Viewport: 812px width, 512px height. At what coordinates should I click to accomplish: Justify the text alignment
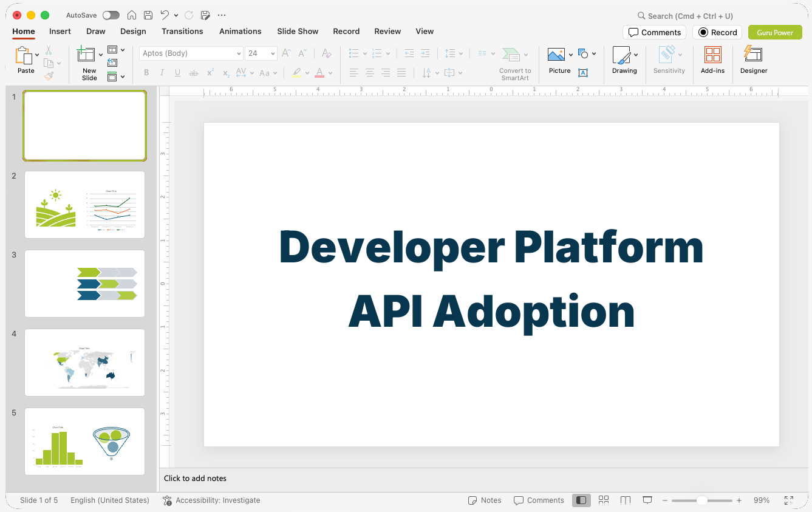click(x=401, y=73)
